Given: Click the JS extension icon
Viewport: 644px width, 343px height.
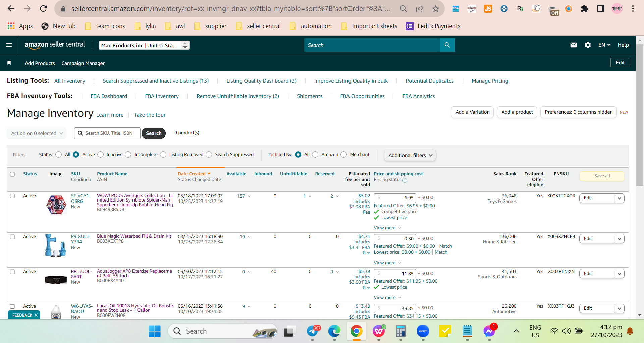Looking at the screenshot, I should (x=488, y=9).
